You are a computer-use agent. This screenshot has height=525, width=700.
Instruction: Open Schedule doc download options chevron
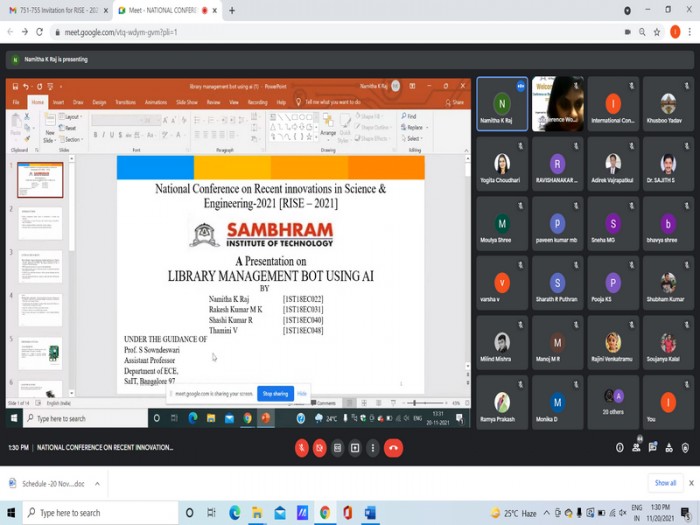96,483
